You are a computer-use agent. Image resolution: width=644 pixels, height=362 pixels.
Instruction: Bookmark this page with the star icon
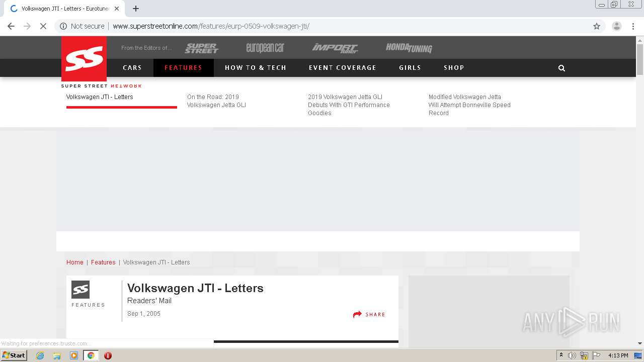click(x=597, y=26)
